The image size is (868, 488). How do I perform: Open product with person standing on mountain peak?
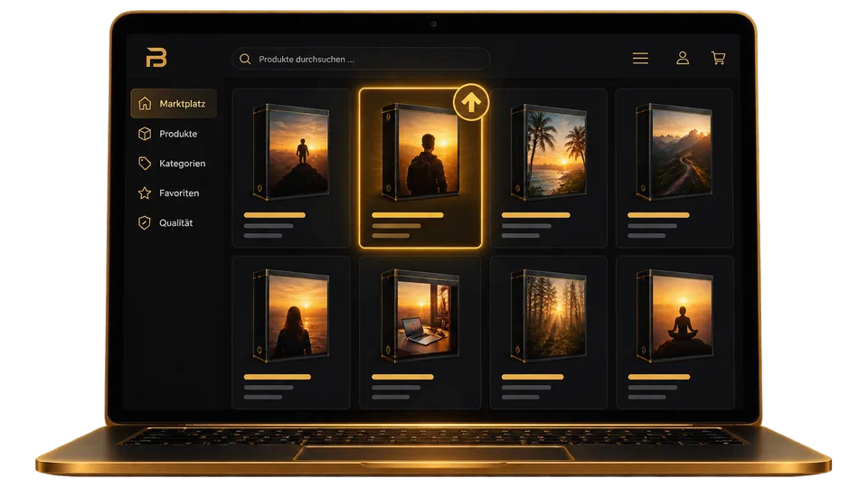pyautogui.click(x=291, y=168)
